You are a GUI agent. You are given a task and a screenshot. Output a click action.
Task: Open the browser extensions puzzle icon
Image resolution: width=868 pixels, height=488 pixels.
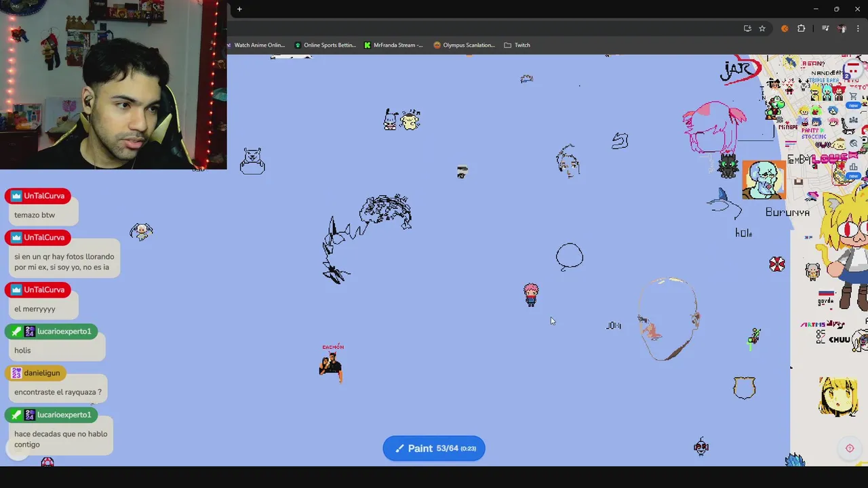pos(802,28)
